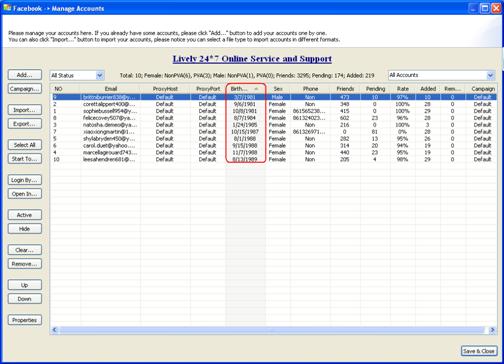Click the Save & Close button
The height and width of the screenshot is (364, 504).
click(x=479, y=351)
